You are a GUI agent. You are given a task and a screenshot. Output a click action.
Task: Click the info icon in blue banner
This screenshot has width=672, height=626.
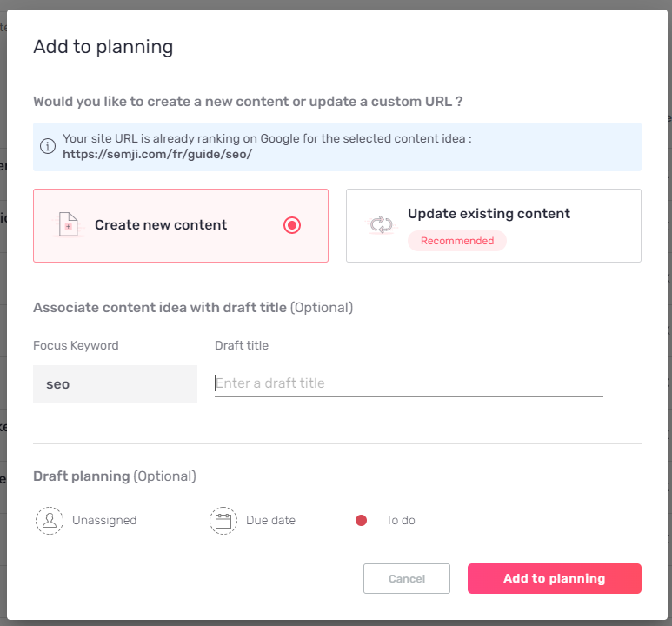pos(48,146)
